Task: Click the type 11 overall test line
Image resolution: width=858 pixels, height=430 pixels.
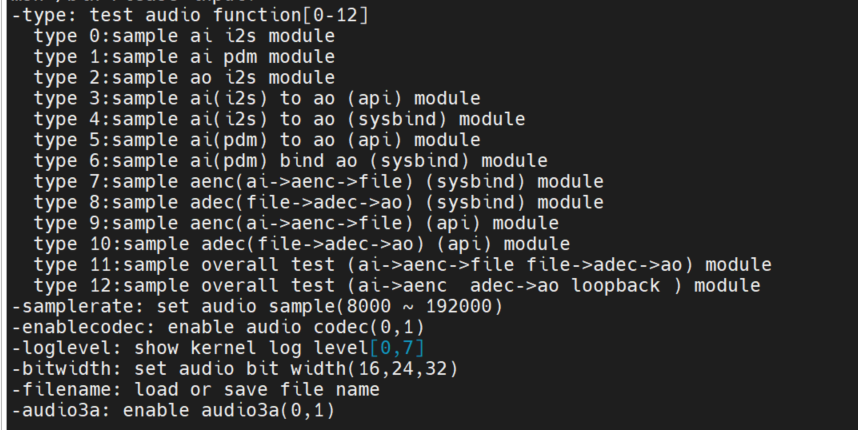Action: [x=402, y=265]
